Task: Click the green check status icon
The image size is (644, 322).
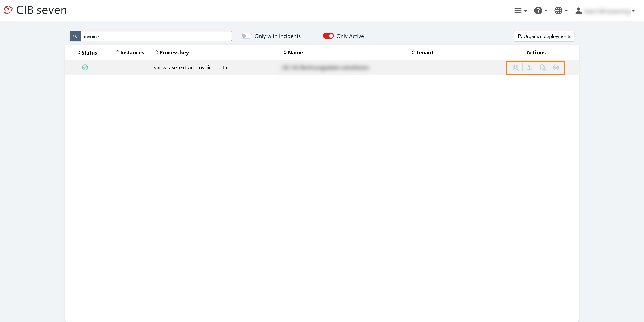Action: [85, 67]
